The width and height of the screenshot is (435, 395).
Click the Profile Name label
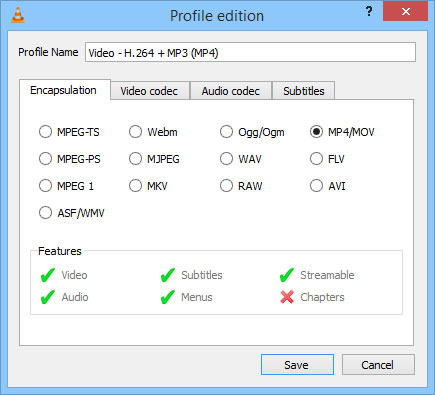click(x=48, y=52)
